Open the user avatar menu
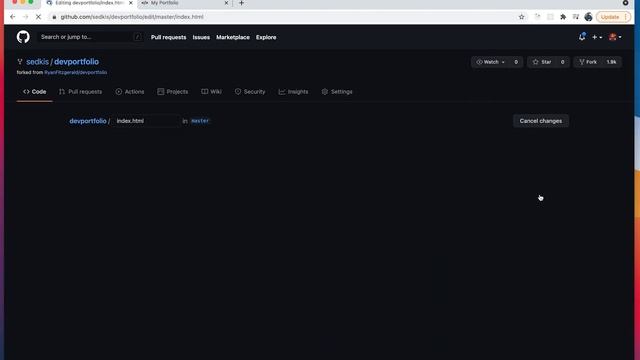Image resolution: width=640 pixels, height=360 pixels. 615,37
